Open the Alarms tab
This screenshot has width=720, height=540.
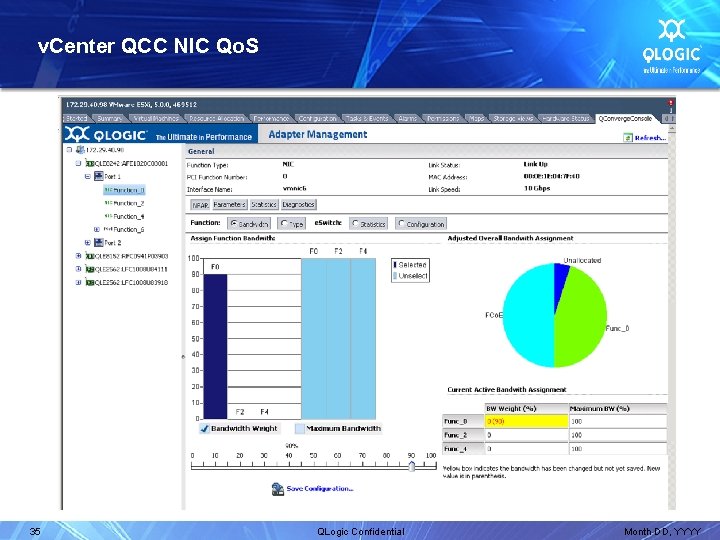(x=407, y=118)
